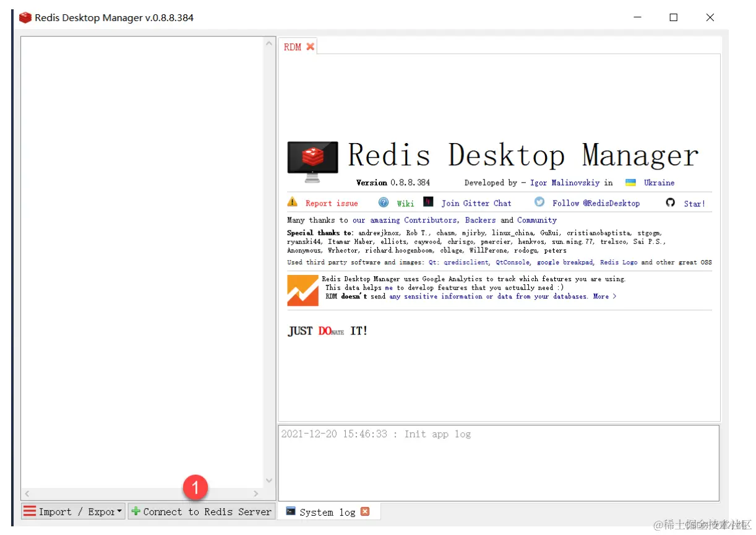
Task: Click the green plus connect icon
Action: (x=136, y=511)
